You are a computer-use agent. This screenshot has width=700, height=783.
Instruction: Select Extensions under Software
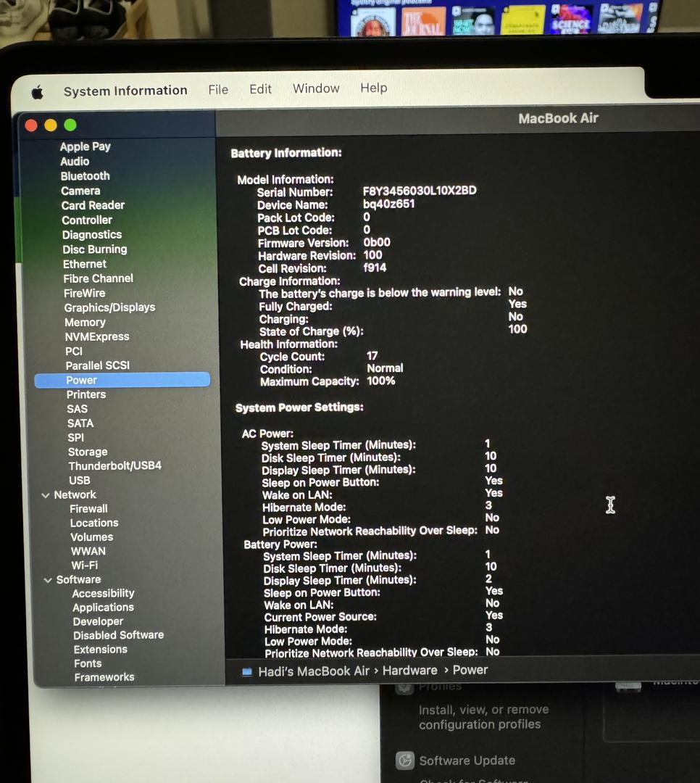pos(100,650)
